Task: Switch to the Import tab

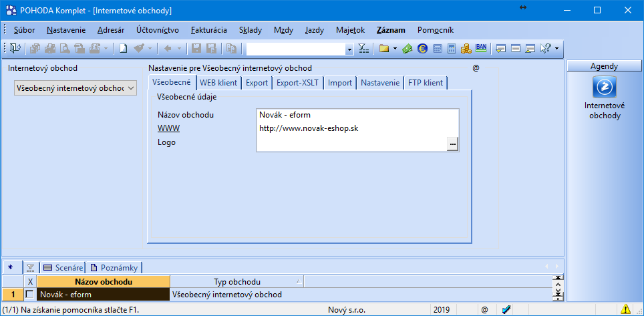Action: tap(339, 83)
